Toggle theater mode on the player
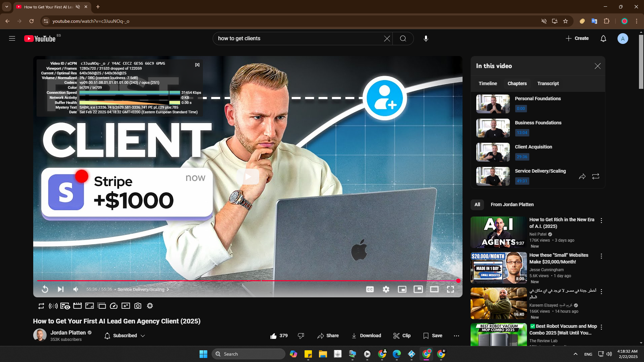Viewport: 644px width, 362px height. pos(434,289)
